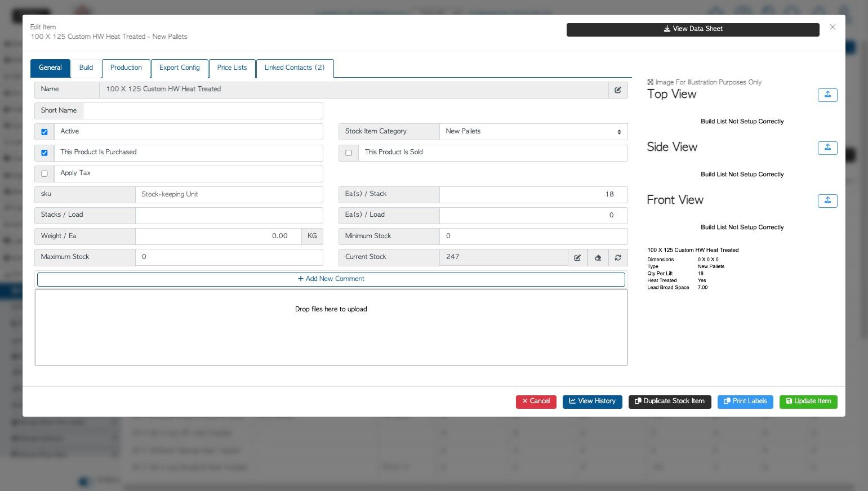Upload an image for Top View
Image resolution: width=868 pixels, height=491 pixels.
[827, 95]
